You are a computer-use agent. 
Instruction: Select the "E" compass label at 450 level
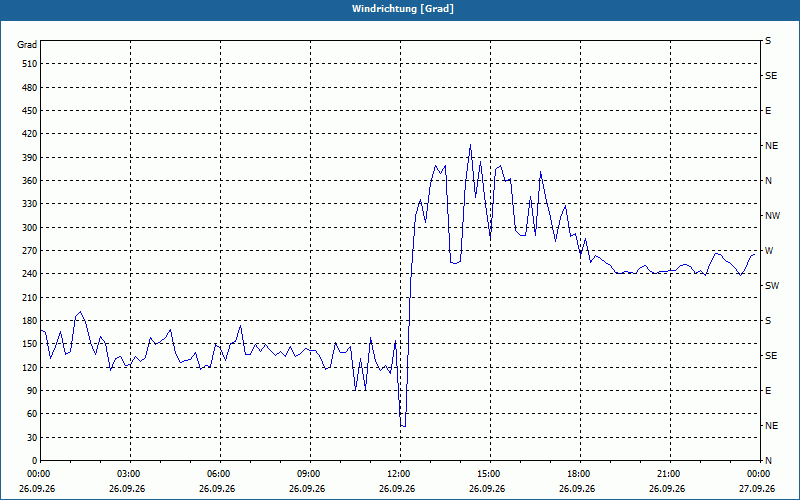coord(768,111)
